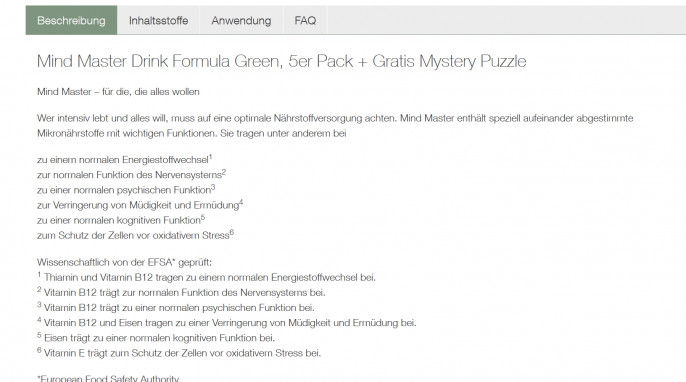Click footnote 4 about Vitamin B12 und Eisen
686x382 pixels.
227,322
